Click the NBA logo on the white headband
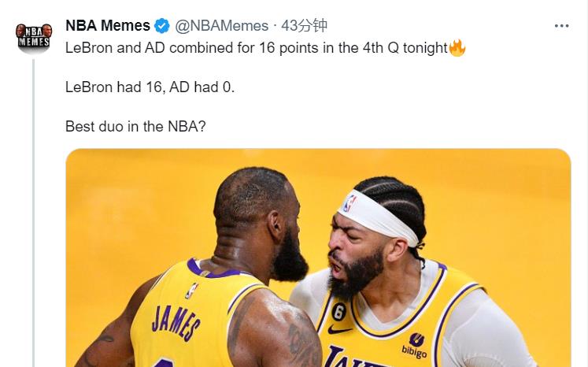588x367 pixels. [x=349, y=203]
